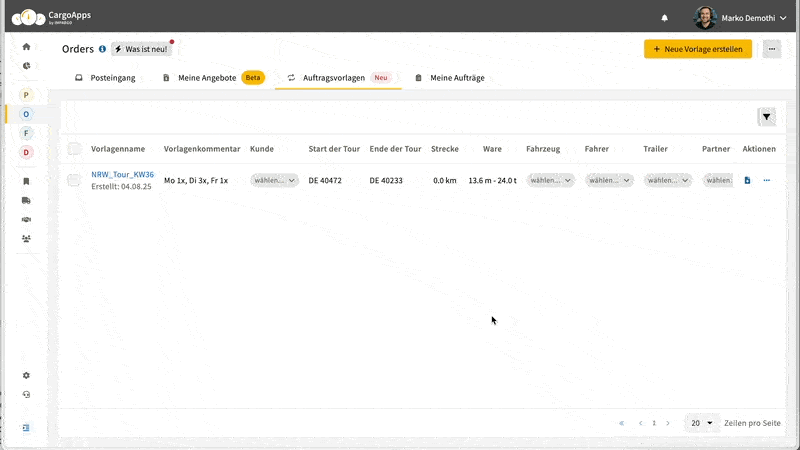Select page 1 in pagination
The image size is (800, 450).
(654, 423)
